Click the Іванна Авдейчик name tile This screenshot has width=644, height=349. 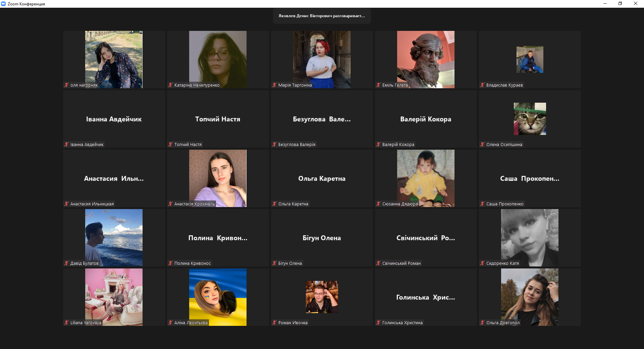(114, 119)
